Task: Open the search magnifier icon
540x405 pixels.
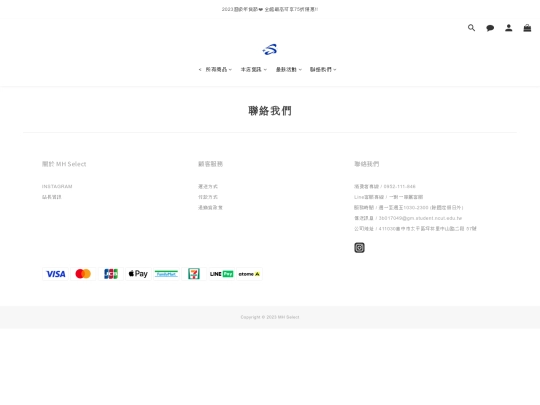Action: pos(471,28)
